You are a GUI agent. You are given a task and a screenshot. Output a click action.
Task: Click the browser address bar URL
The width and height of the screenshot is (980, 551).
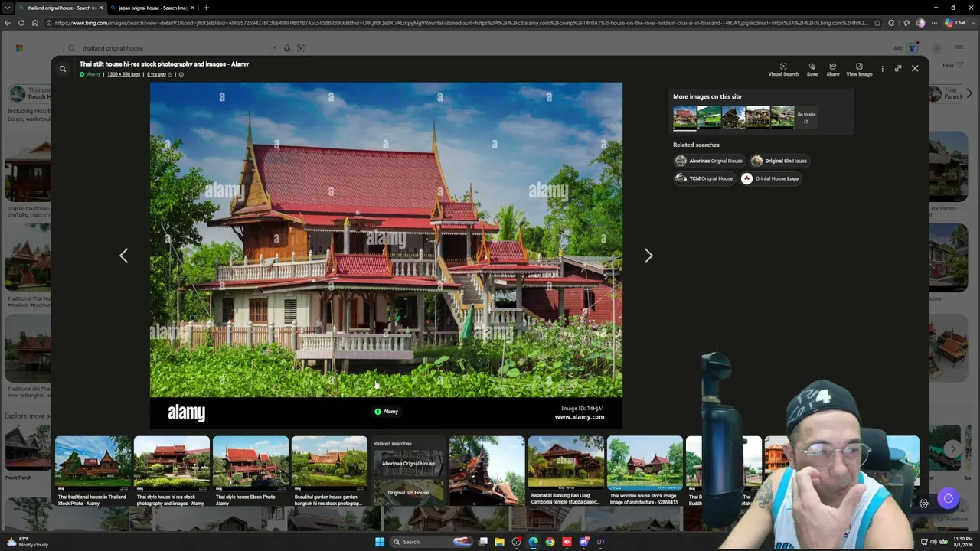coord(459,23)
